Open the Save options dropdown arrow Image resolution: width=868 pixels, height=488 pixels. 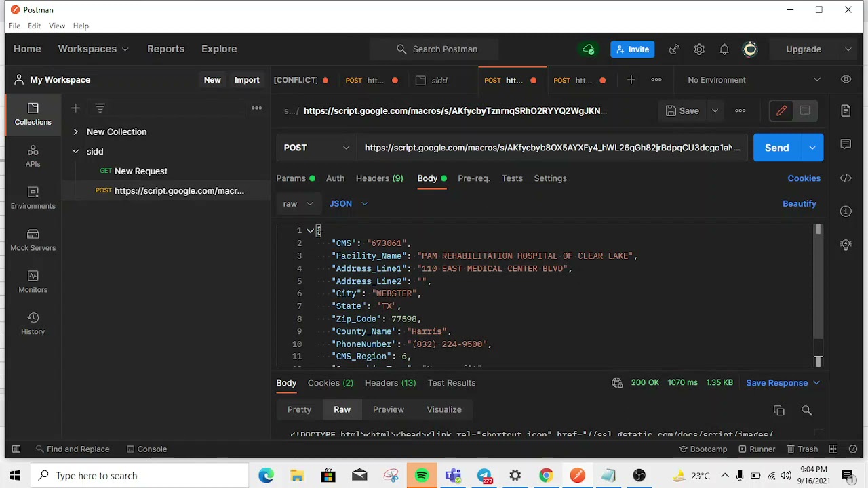click(714, 110)
